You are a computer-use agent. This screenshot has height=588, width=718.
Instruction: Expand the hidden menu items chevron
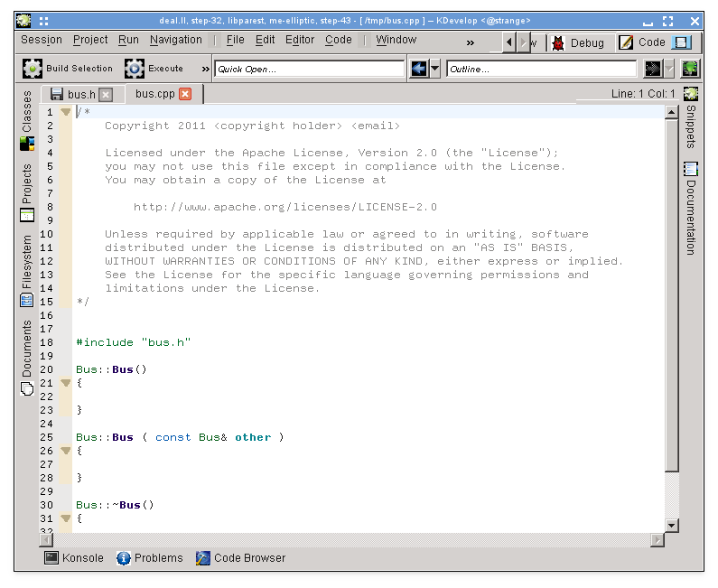coord(470,42)
